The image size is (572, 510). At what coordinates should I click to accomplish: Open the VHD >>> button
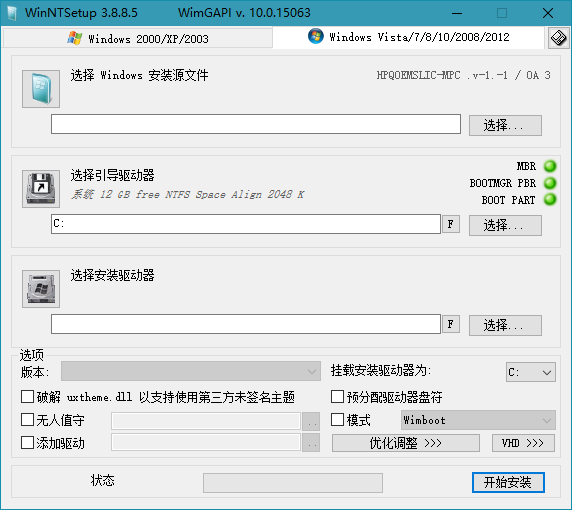pos(523,443)
